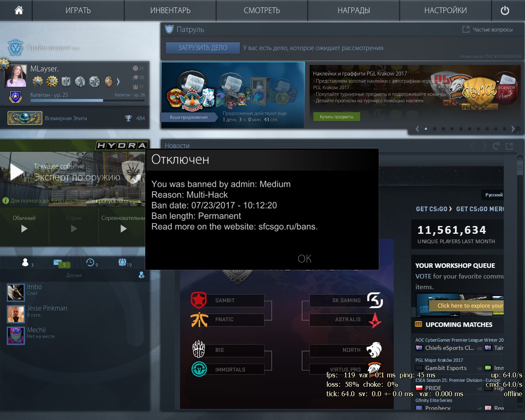
Task: Expand medals list with the chevron arrow
Action: click(119, 81)
